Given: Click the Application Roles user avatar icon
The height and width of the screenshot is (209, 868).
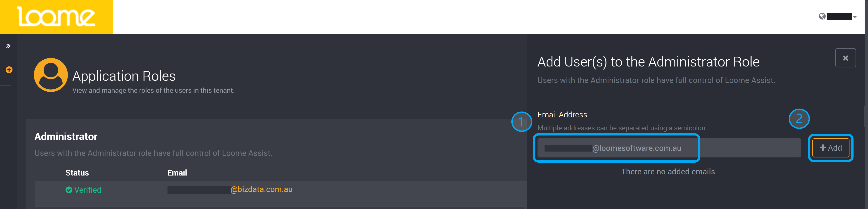Looking at the screenshot, I should click(x=51, y=75).
